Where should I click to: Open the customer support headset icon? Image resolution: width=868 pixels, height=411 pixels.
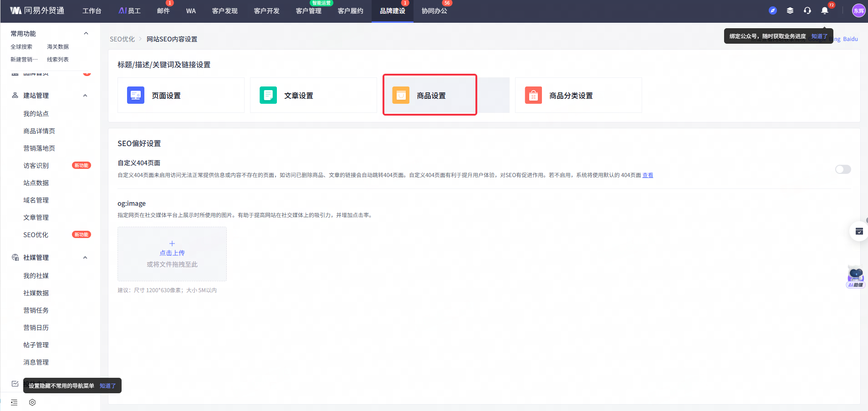807,11
